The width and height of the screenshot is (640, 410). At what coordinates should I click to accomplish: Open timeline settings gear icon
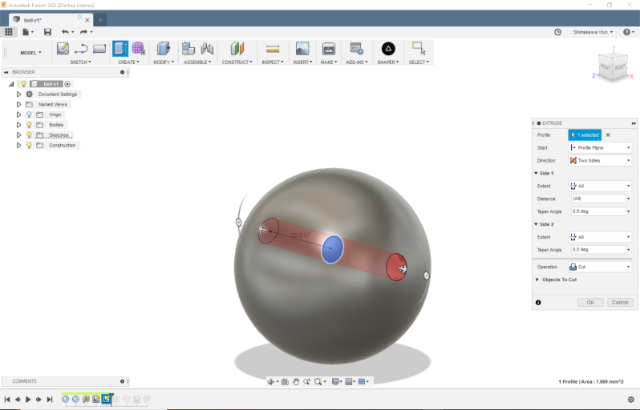coord(631,399)
